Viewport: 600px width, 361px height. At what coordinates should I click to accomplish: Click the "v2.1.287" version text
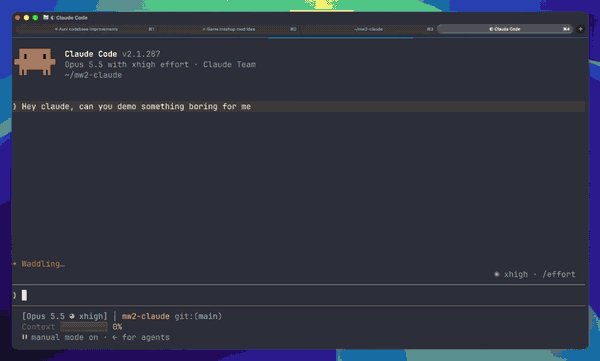[x=141, y=54]
